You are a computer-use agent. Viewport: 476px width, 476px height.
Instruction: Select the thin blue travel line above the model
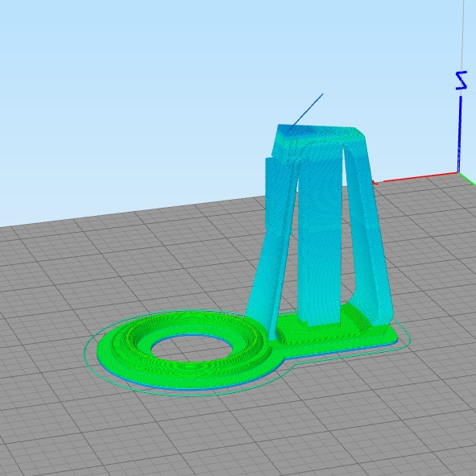[x=307, y=110]
